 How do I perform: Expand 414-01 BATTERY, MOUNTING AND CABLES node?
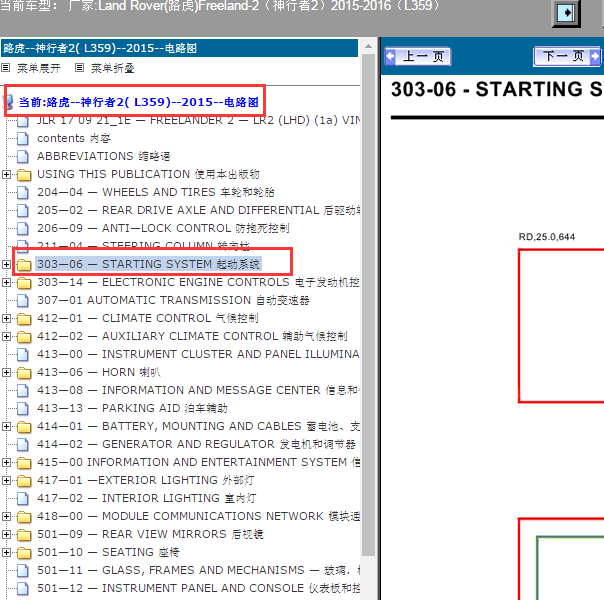pyautogui.click(x=6, y=426)
